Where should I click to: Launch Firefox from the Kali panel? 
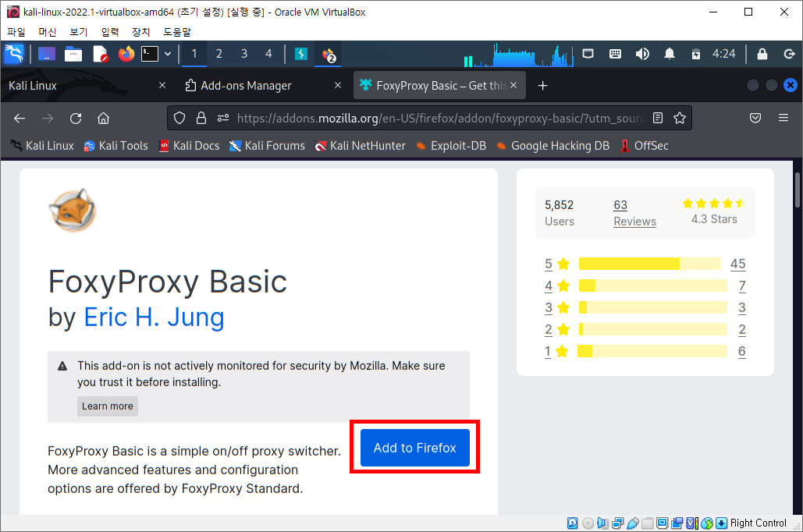(x=126, y=54)
